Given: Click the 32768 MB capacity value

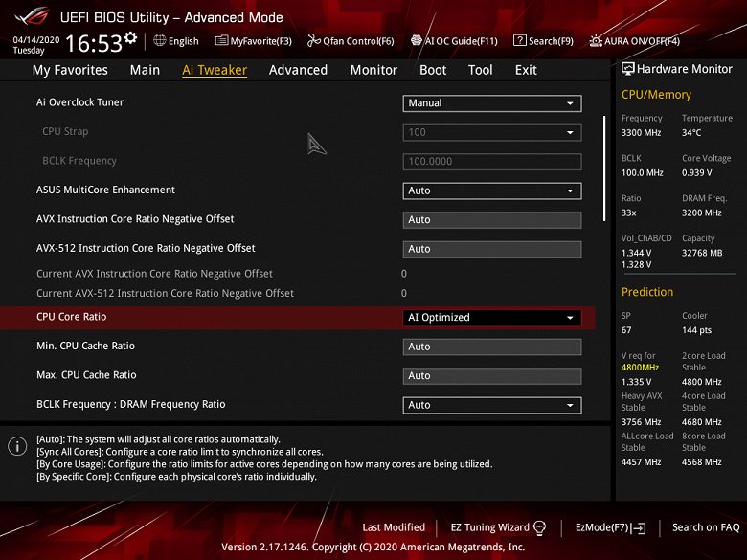Looking at the screenshot, I should coord(702,253).
